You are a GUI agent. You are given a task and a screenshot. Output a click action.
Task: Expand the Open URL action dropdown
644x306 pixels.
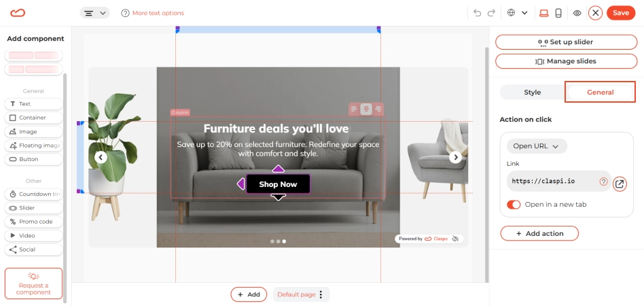click(537, 146)
